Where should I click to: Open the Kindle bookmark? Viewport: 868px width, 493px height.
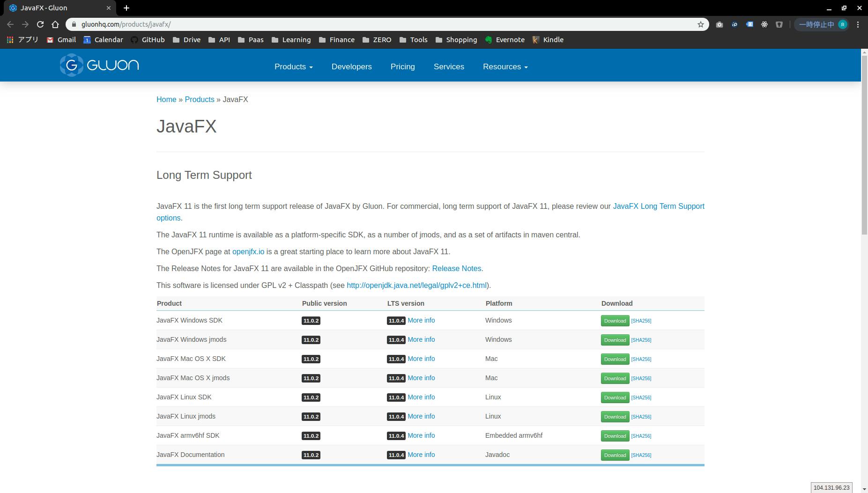click(x=548, y=40)
